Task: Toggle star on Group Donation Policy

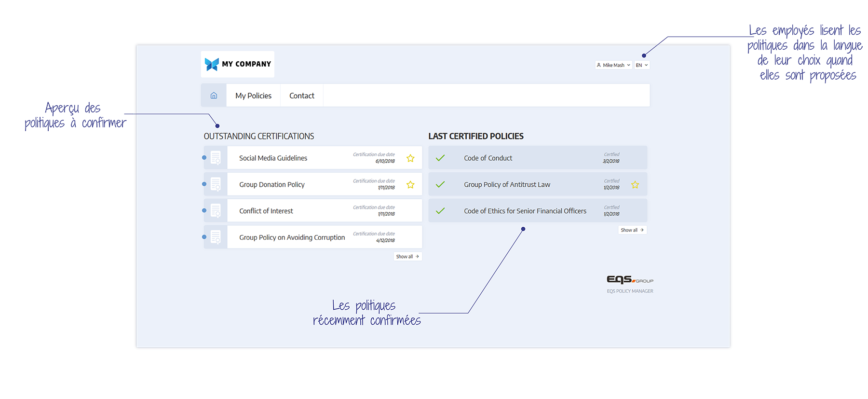Action: click(410, 185)
